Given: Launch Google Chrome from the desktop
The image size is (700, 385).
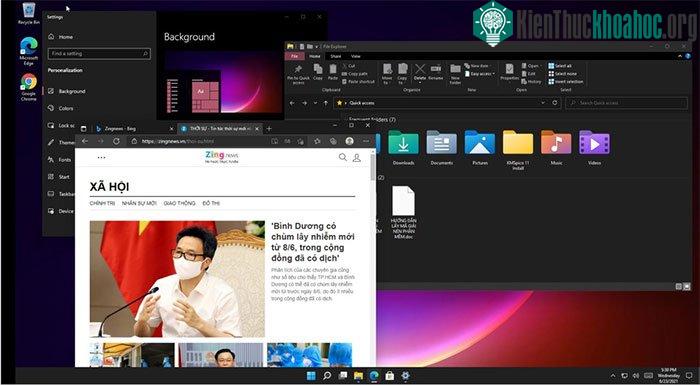Looking at the screenshot, I should 29,87.
